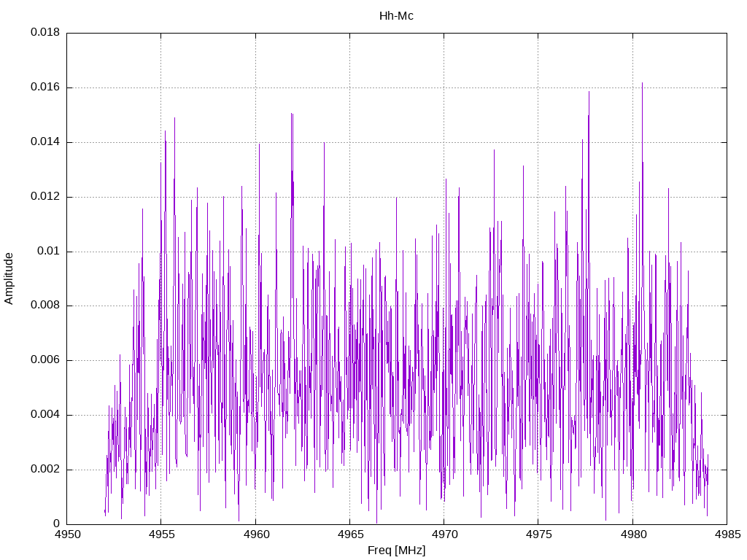
Task: Select the 0.006 y-axis tick label
Action: click(x=45, y=360)
